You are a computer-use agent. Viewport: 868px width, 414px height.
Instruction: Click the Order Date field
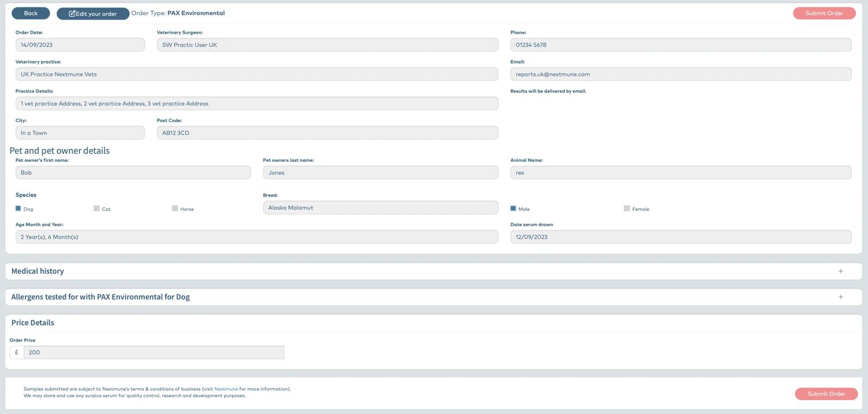click(80, 45)
